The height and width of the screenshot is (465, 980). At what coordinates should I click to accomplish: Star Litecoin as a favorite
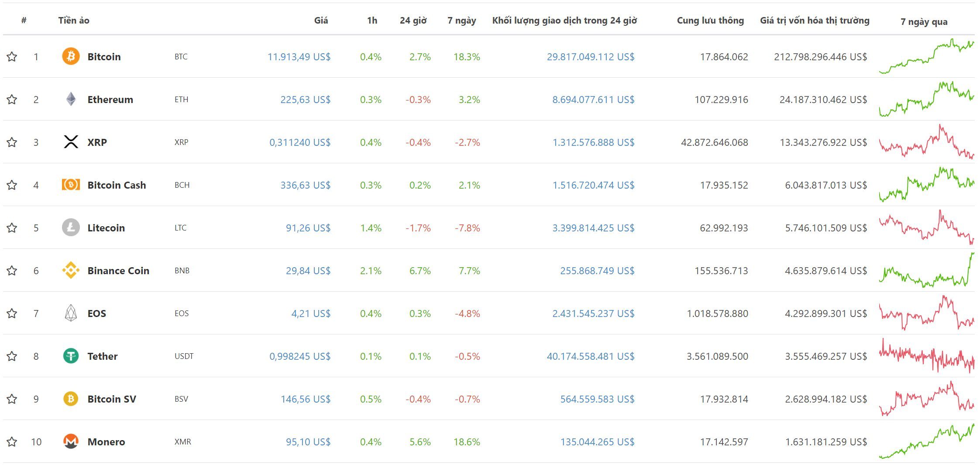pyautogui.click(x=12, y=227)
